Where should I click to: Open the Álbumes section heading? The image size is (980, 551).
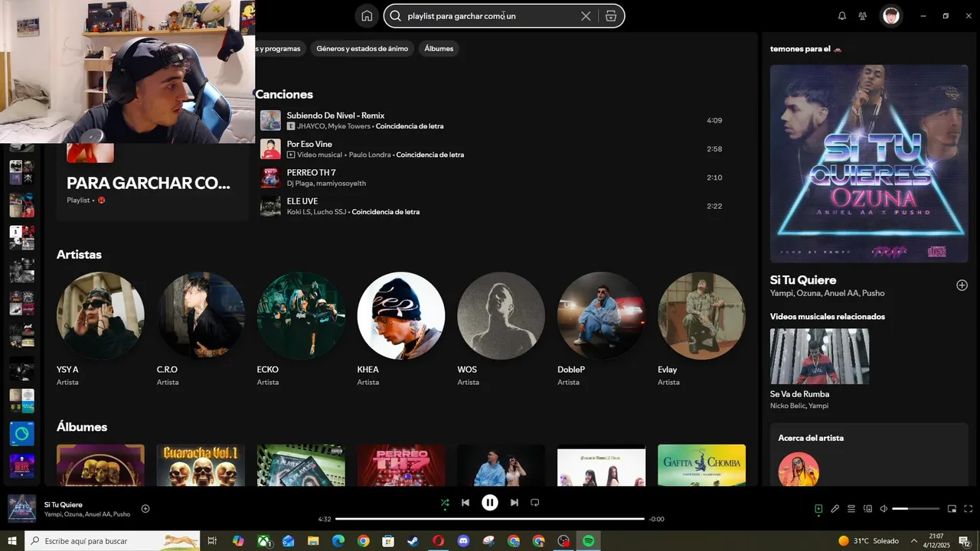82,427
